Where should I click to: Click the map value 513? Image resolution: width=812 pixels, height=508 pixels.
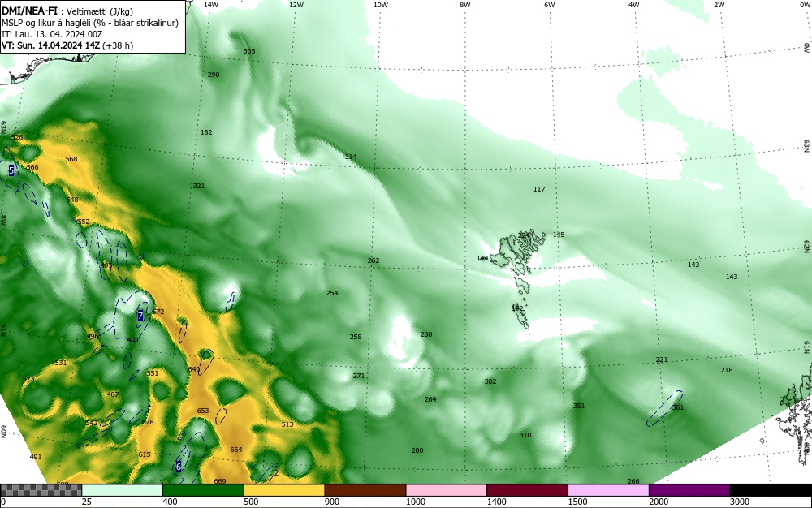tap(287, 424)
